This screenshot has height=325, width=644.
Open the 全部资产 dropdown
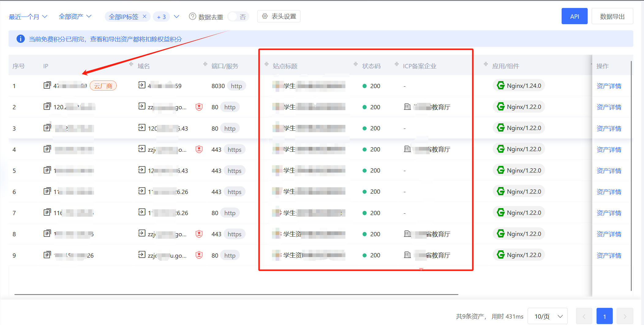click(75, 17)
